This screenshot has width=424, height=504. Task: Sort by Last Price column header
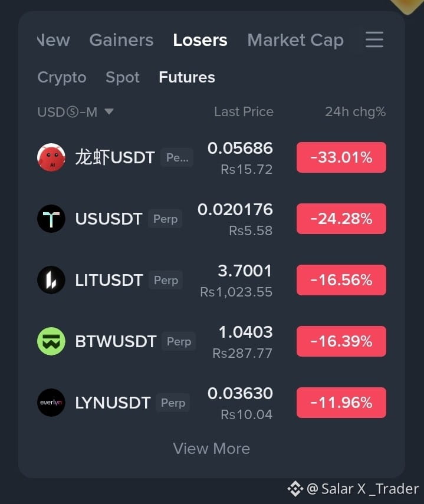244,112
